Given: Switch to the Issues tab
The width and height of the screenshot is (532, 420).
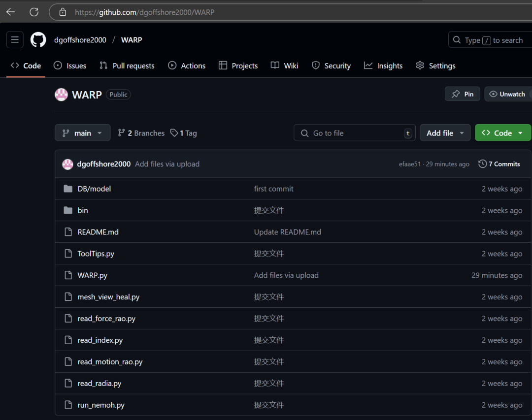Looking at the screenshot, I should pyautogui.click(x=70, y=65).
